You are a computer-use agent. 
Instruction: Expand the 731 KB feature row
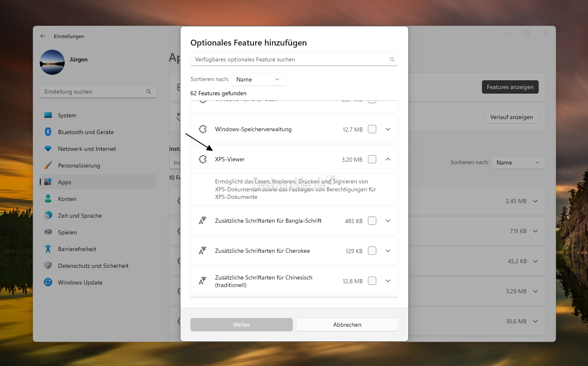[535, 231]
